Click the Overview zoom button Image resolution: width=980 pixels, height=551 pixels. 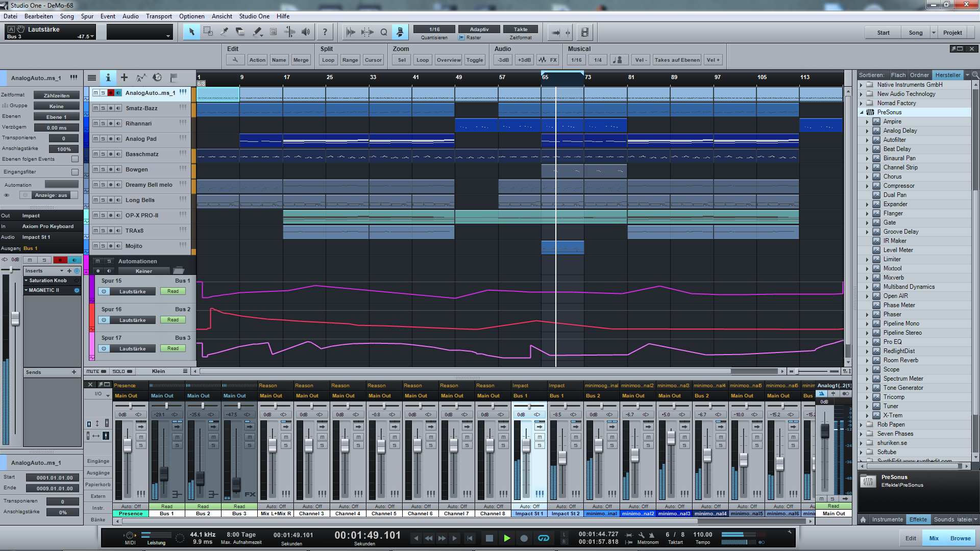(449, 60)
